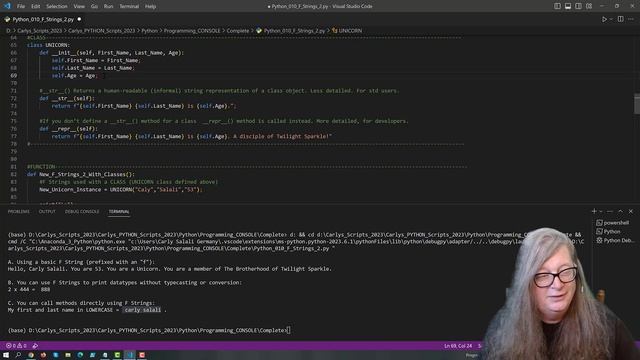Open the Customize Layout icon

coord(589,6)
